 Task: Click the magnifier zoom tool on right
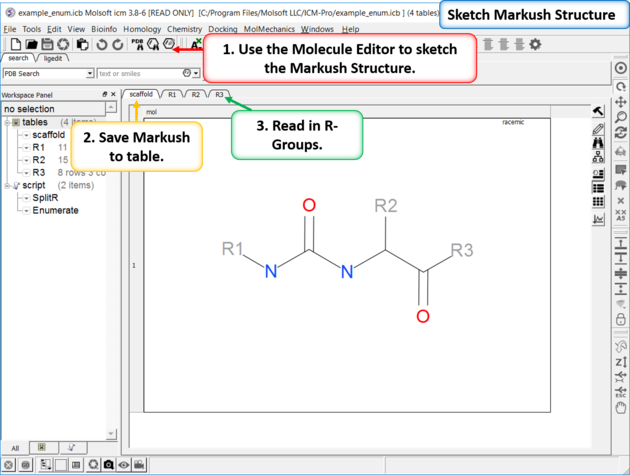click(x=621, y=119)
